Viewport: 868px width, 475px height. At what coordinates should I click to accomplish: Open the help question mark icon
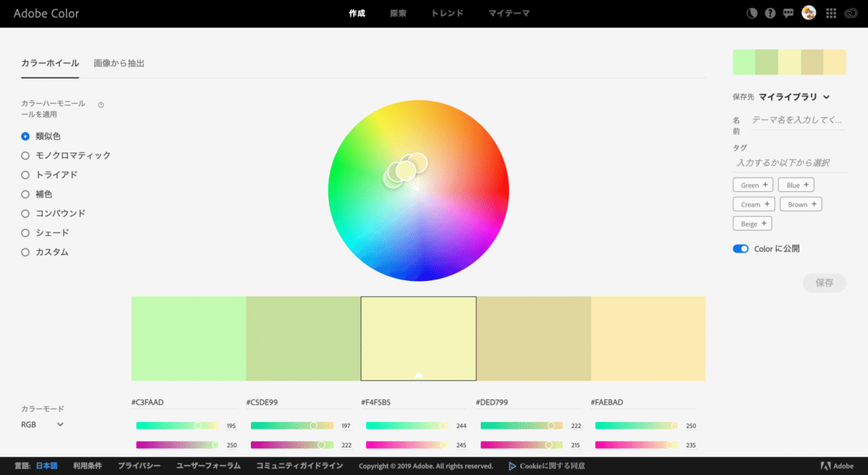[770, 13]
